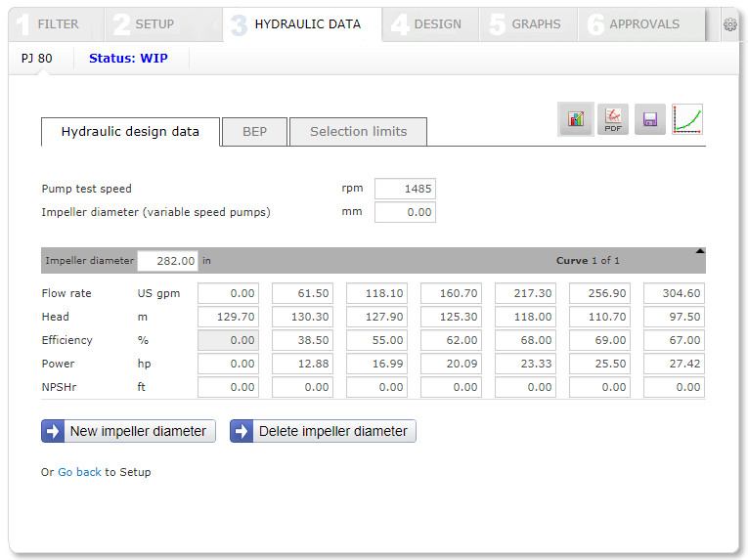
Task: Click the variable speed impeller diameter mm field
Action: 405,212
